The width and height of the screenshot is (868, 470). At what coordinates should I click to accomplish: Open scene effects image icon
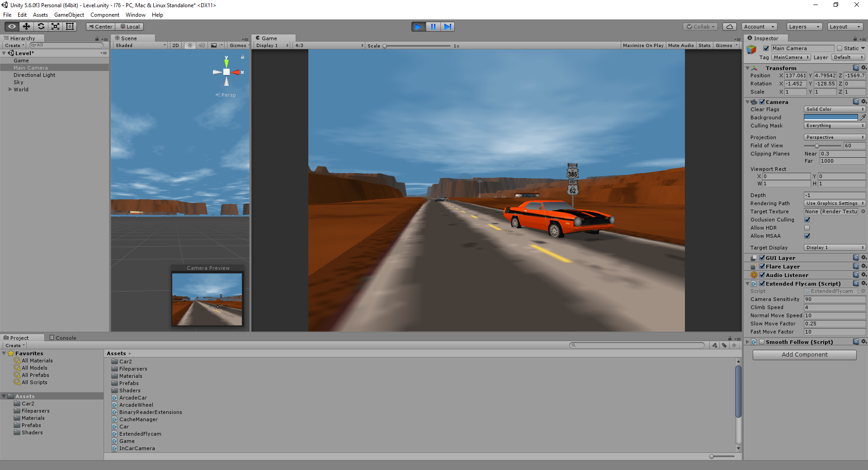point(214,45)
